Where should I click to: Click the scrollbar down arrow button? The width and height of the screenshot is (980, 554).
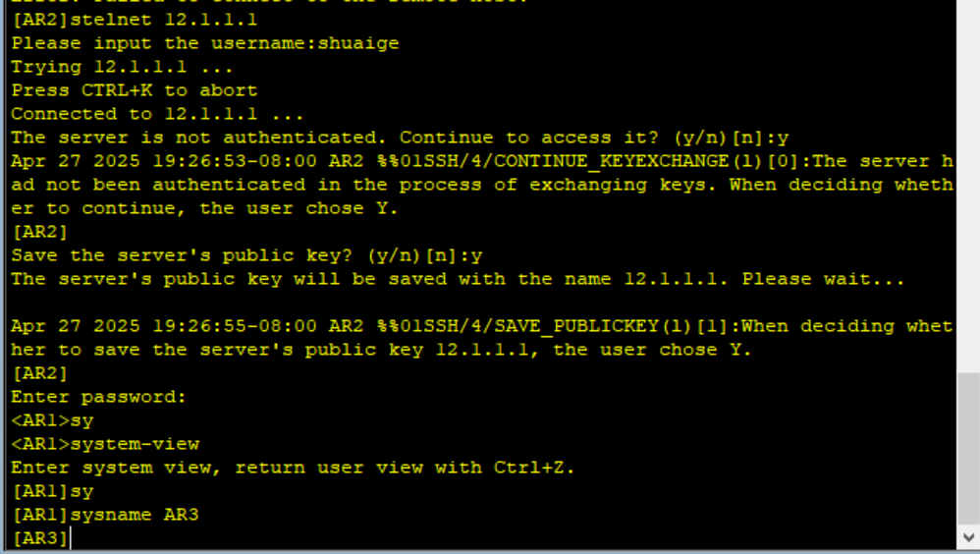968,537
